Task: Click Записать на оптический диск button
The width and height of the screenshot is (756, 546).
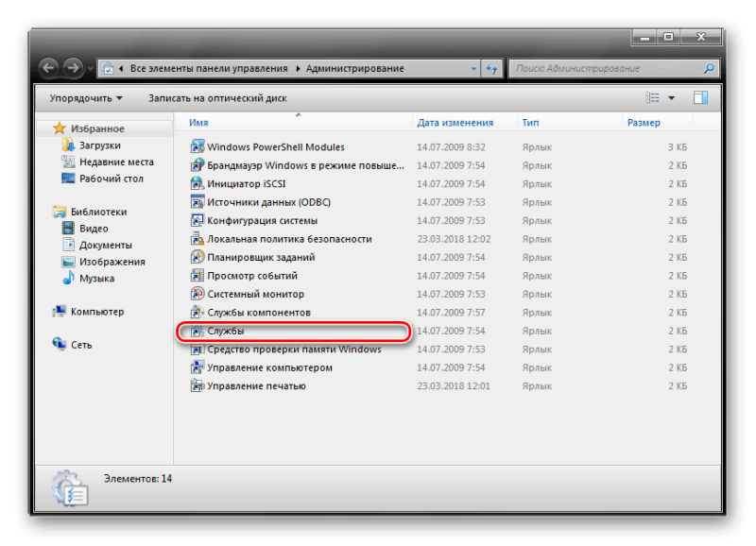Action: point(217,98)
